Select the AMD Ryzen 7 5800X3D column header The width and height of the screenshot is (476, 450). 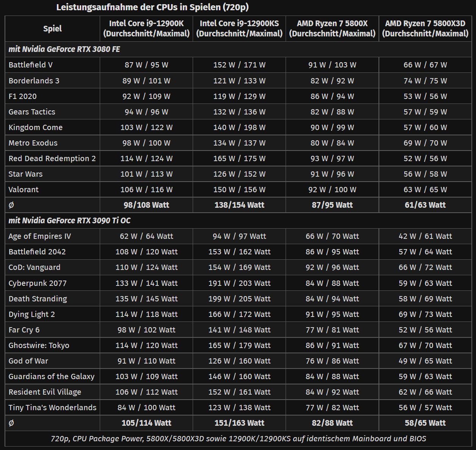coord(425,28)
